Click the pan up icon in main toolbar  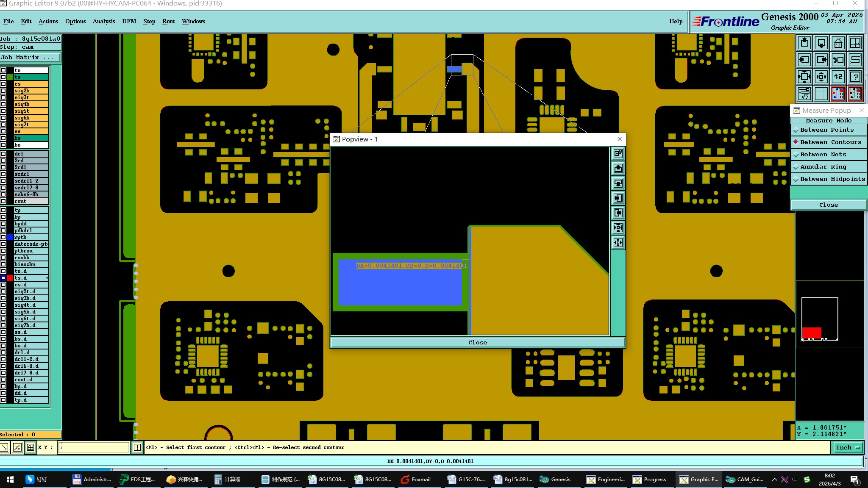click(804, 43)
